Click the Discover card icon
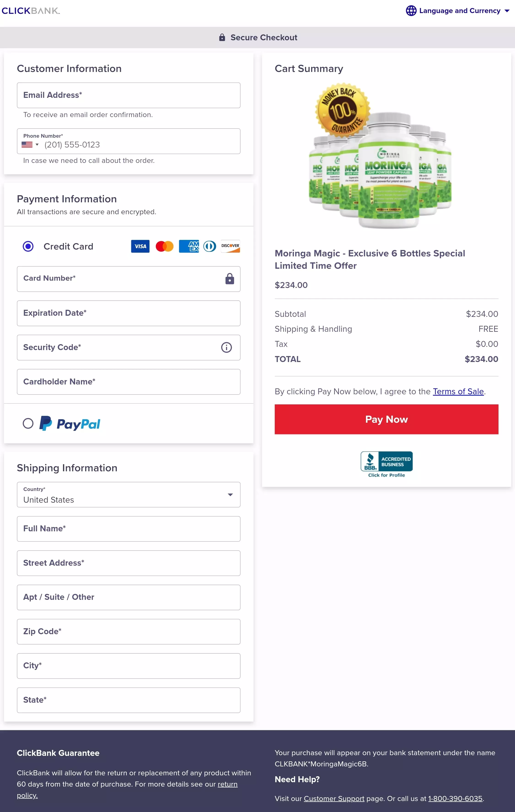This screenshot has height=812, width=515. (x=230, y=247)
